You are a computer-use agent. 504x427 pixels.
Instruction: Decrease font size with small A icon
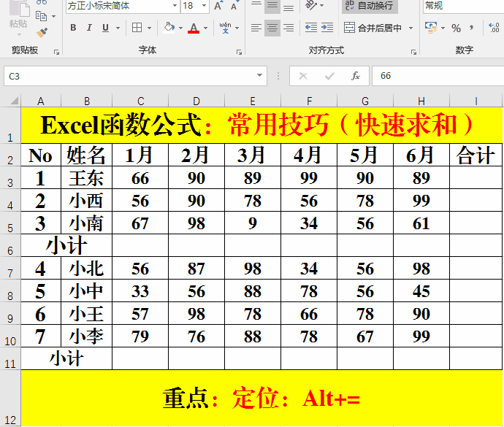pos(234,6)
